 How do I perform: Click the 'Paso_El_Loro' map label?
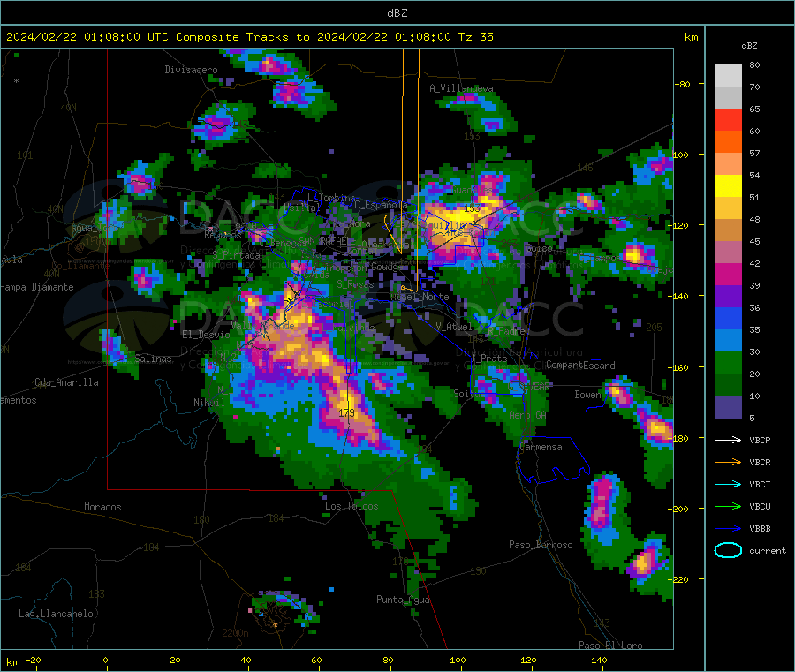pyautogui.click(x=610, y=646)
